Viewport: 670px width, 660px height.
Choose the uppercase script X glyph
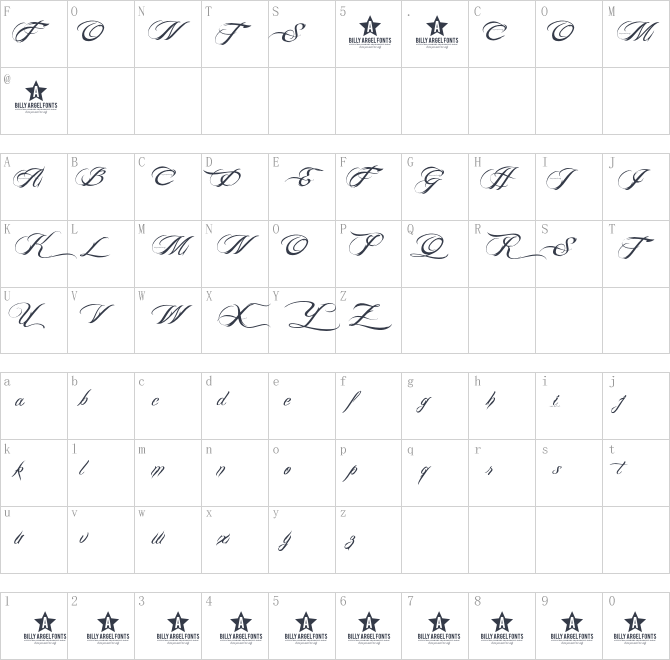pos(236,316)
